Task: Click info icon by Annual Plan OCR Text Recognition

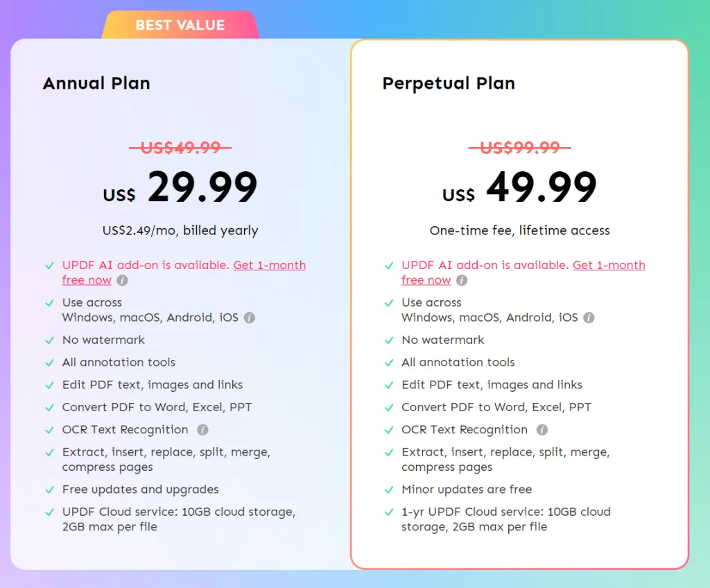Action: click(x=202, y=430)
